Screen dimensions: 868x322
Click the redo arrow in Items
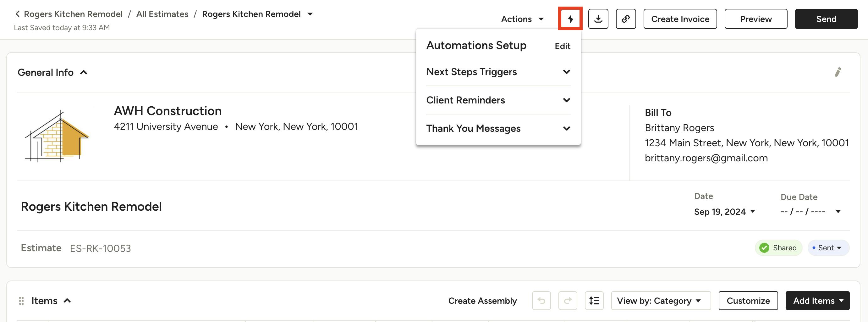568,300
